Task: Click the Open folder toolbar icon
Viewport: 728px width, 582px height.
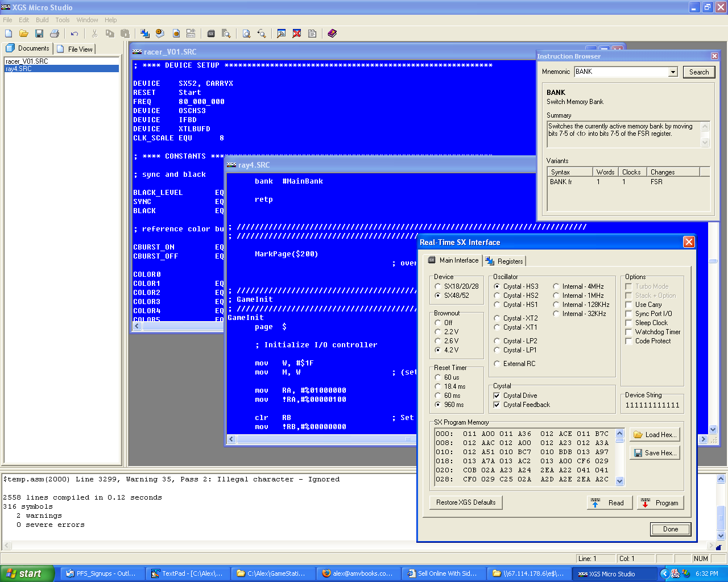Action: (x=24, y=34)
